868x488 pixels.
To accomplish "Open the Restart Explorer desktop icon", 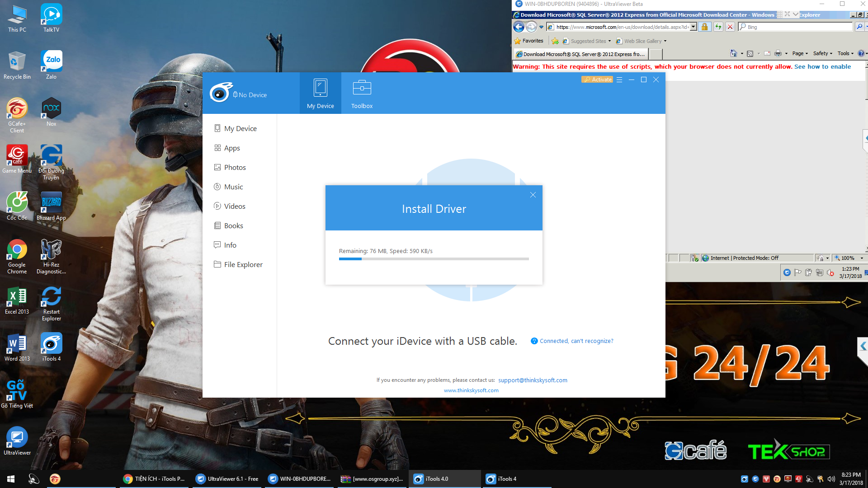I will coord(52,303).
